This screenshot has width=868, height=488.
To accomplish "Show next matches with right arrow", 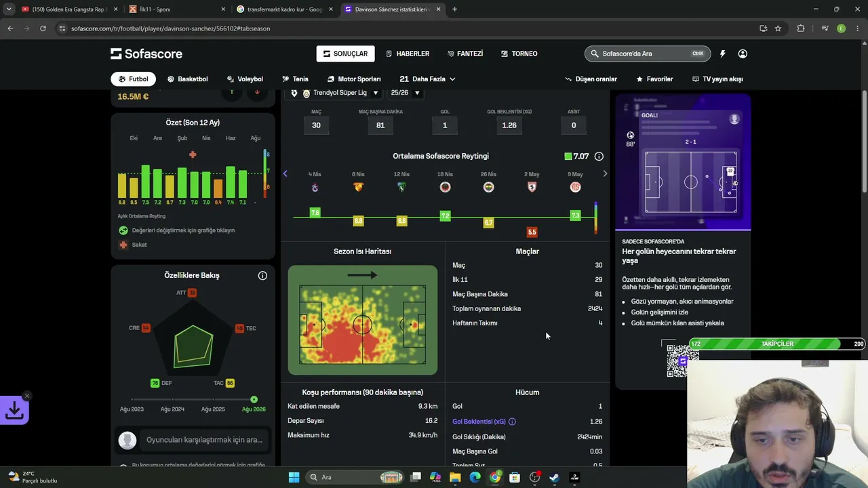I will pos(605,174).
